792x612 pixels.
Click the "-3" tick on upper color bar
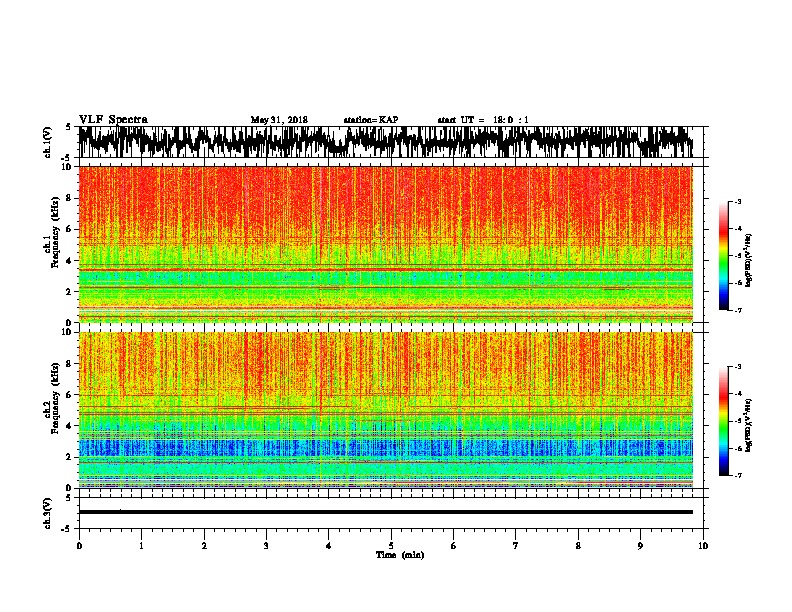tap(738, 201)
